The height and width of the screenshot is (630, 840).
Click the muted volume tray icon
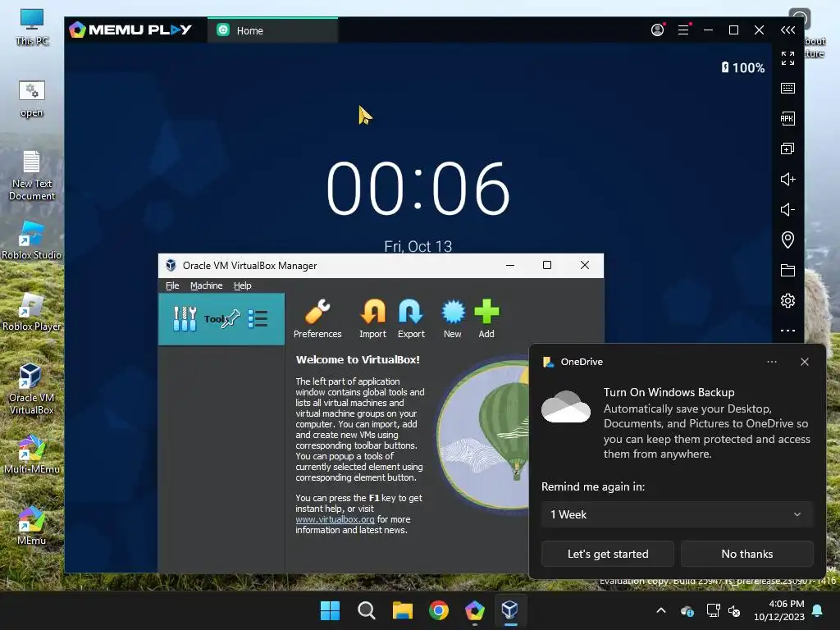click(x=734, y=610)
